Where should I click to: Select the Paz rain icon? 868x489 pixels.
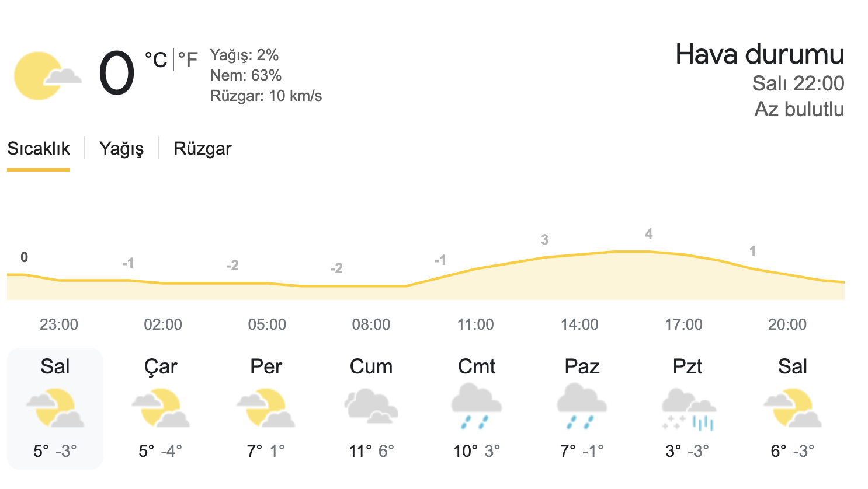pos(582,406)
